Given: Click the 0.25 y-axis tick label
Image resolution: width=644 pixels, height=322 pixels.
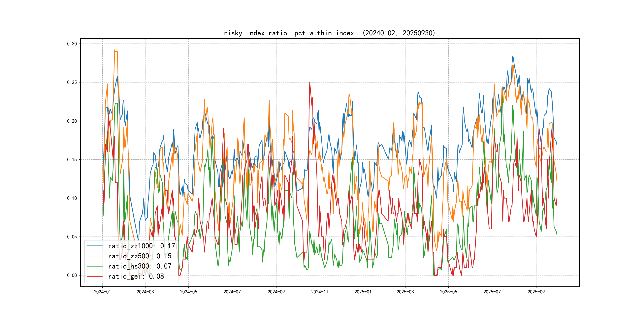Looking at the screenshot, I should pyautogui.click(x=72, y=82).
